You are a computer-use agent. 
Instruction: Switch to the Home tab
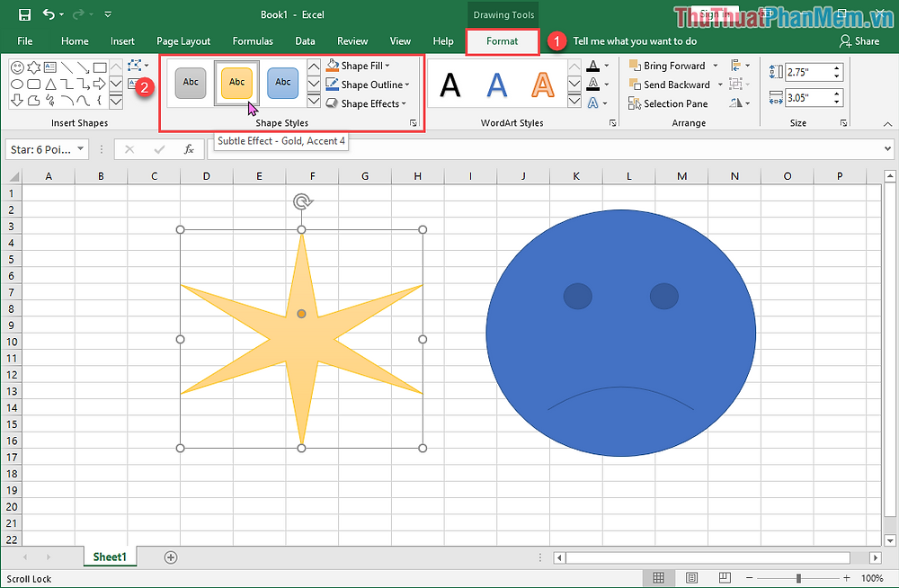click(75, 41)
